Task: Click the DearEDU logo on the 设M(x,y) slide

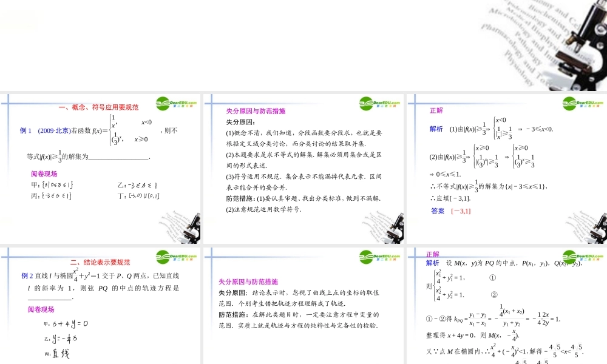Action: coord(583,257)
